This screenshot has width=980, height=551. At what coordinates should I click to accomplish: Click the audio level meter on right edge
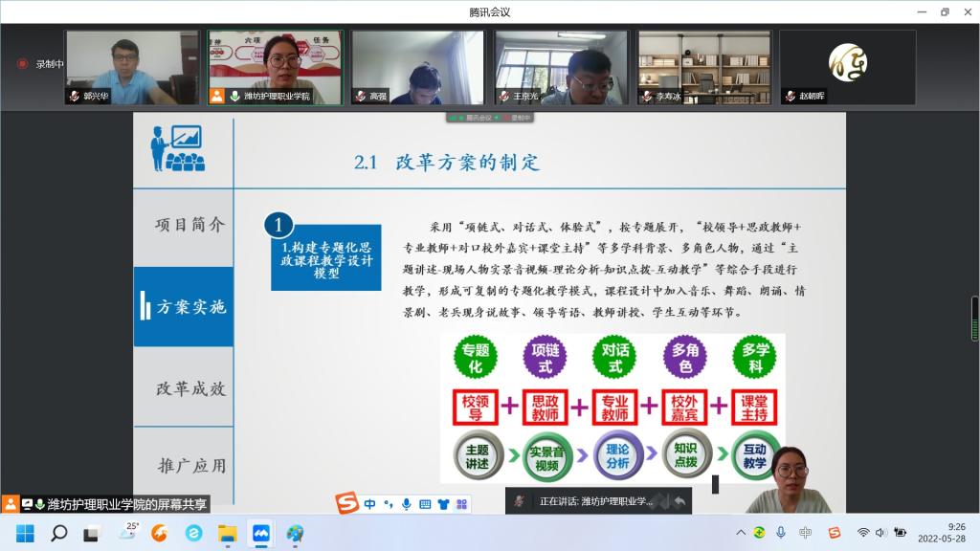tap(975, 319)
